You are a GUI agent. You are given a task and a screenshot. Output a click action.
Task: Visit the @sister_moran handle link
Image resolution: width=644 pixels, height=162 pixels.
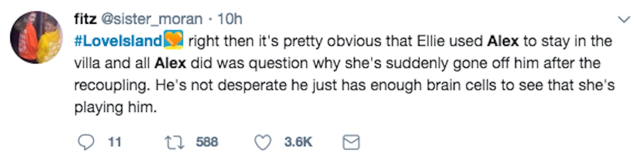(x=150, y=19)
